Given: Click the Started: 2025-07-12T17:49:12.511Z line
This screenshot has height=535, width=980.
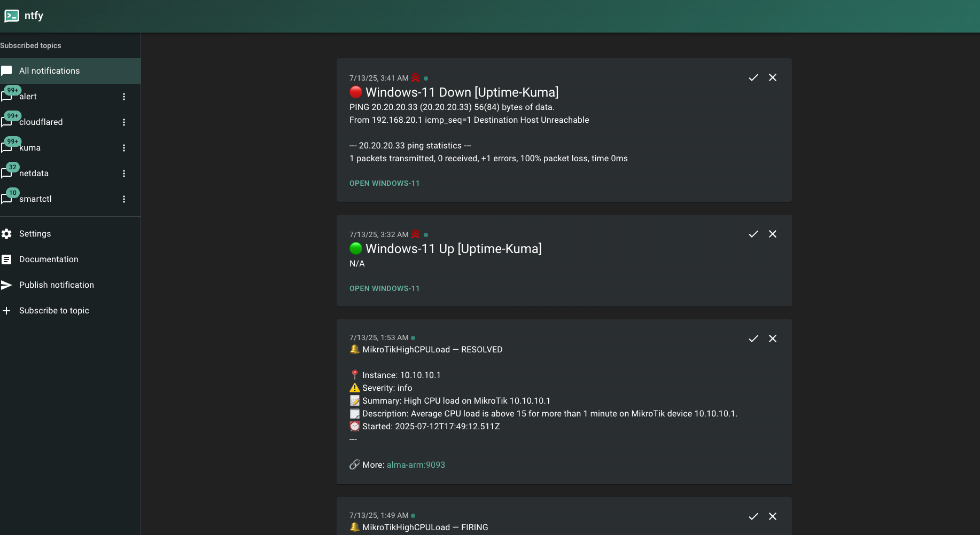Looking at the screenshot, I should click(425, 427).
